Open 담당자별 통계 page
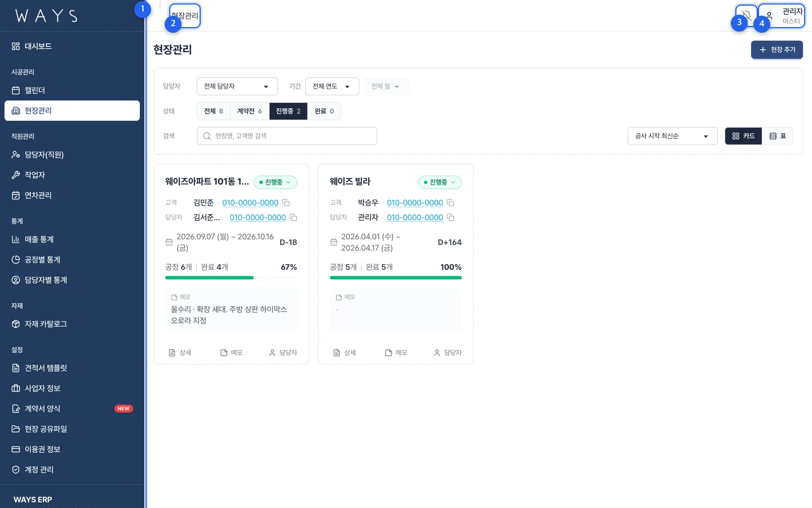This screenshot has width=812, height=508. pyautogui.click(x=72, y=280)
